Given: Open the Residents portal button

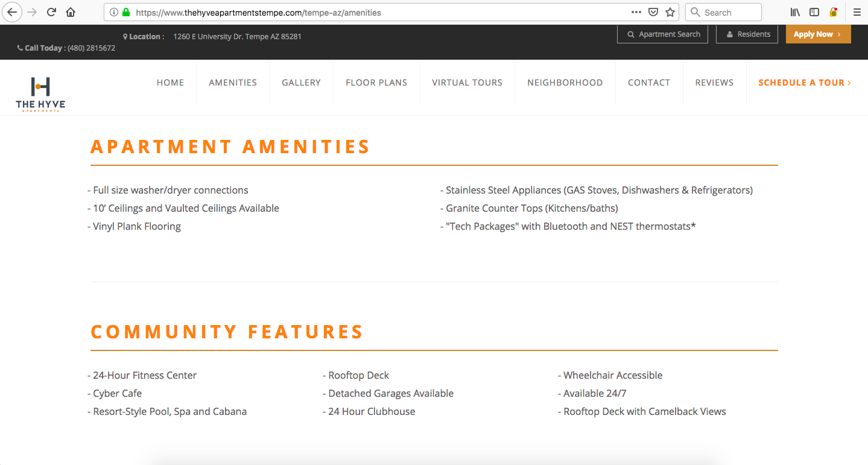Looking at the screenshot, I should 747,34.
